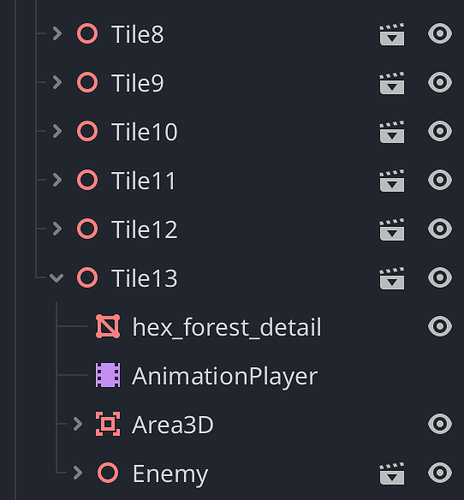Viewport: 464px width, 500px height.
Task: Hide the Enemy node
Action: pos(440,473)
